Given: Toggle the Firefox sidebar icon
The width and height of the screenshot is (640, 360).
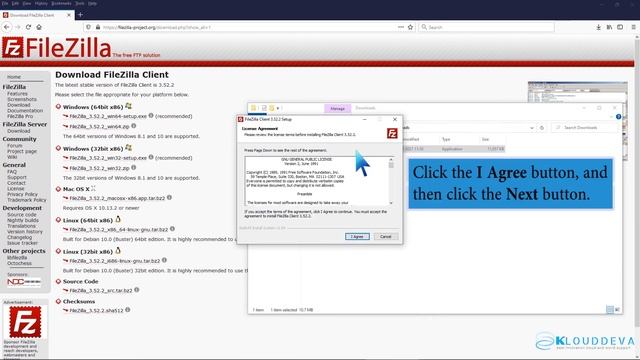Looking at the screenshot, I should (x=620, y=27).
